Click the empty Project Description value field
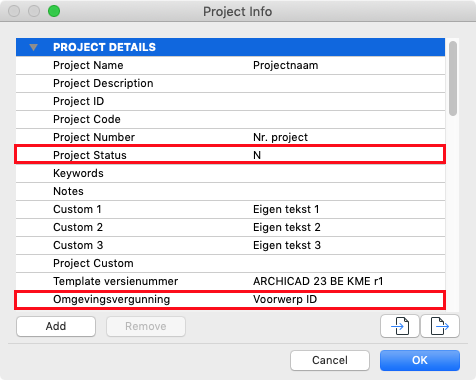This screenshot has height=380, width=476. [348, 83]
